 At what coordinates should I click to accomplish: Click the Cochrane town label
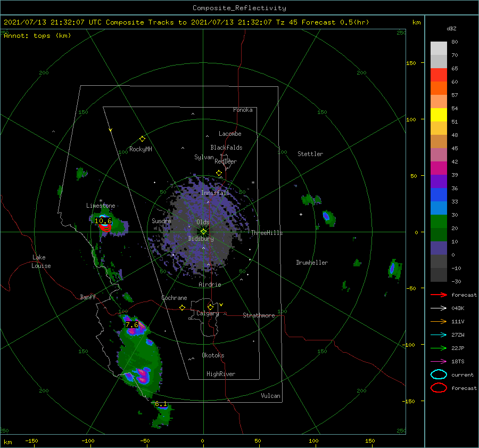pyautogui.click(x=174, y=298)
